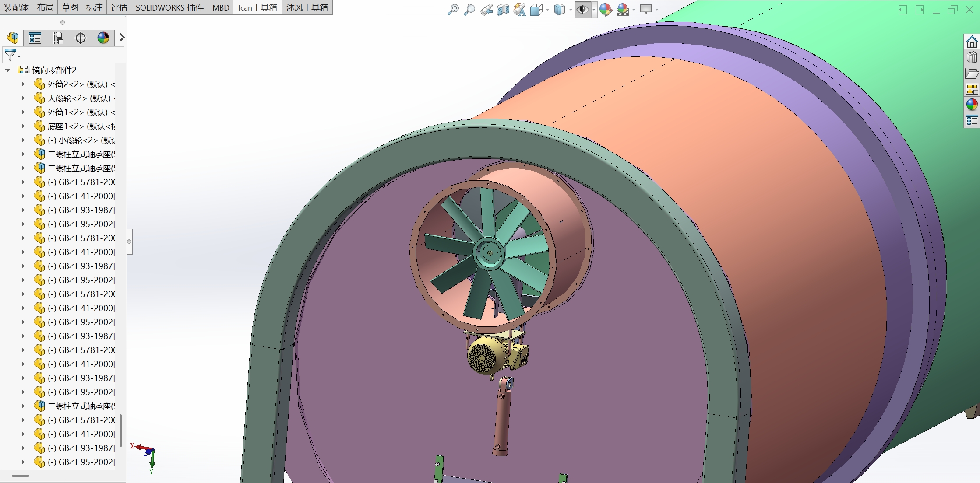This screenshot has width=980, height=483.
Task: Open the DimXpertManager crosshair tab
Action: (81, 38)
